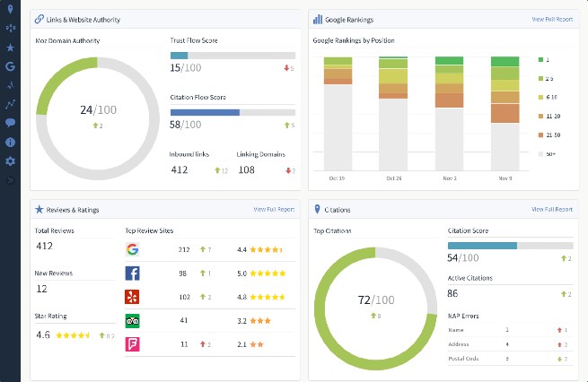Click the TripAdvisor 3.2 star rating
588x382 pixels.
(x=254, y=321)
